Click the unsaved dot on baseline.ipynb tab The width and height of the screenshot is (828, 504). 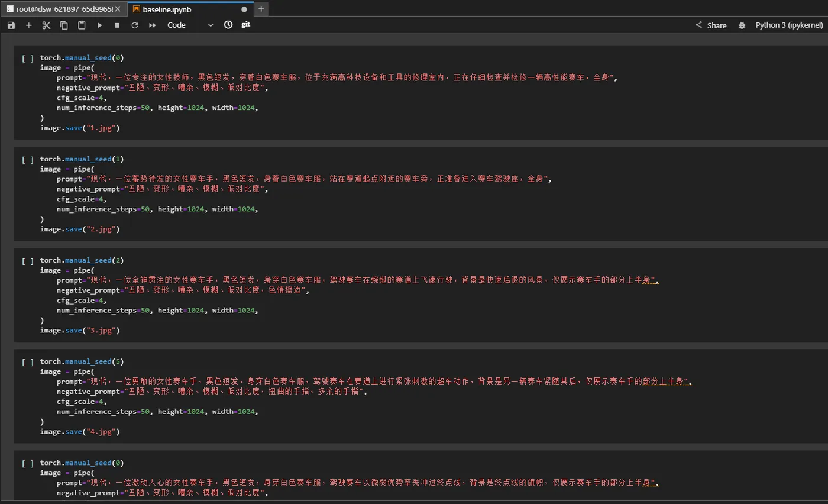point(244,9)
